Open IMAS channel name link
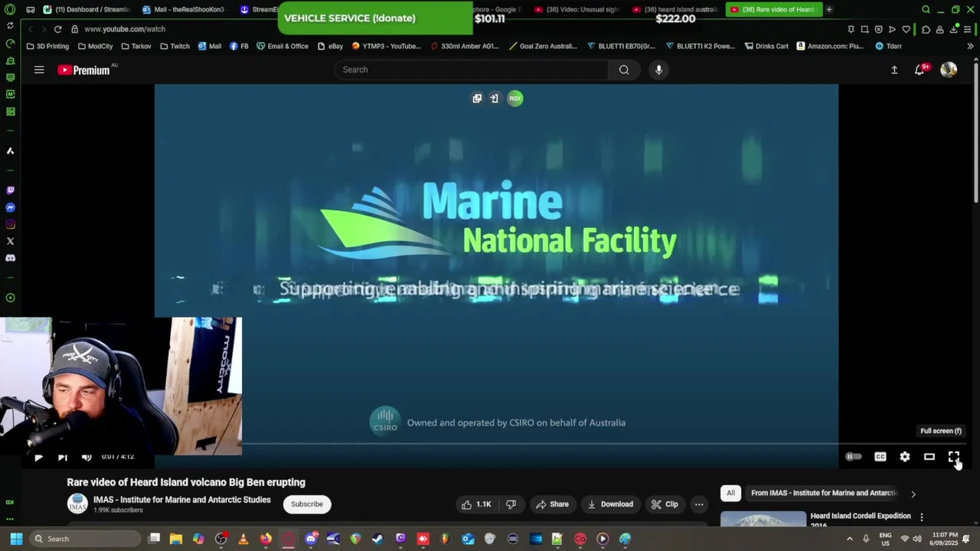 pos(182,500)
